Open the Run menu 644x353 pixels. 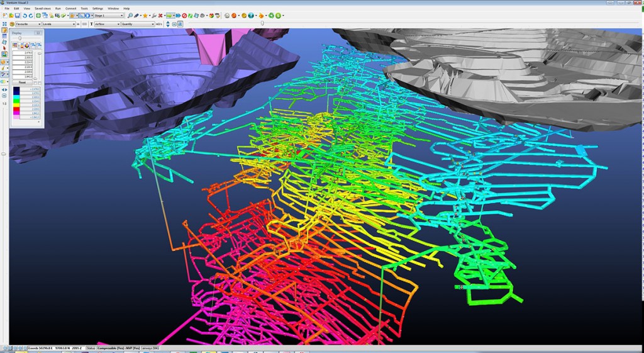pyautogui.click(x=58, y=8)
